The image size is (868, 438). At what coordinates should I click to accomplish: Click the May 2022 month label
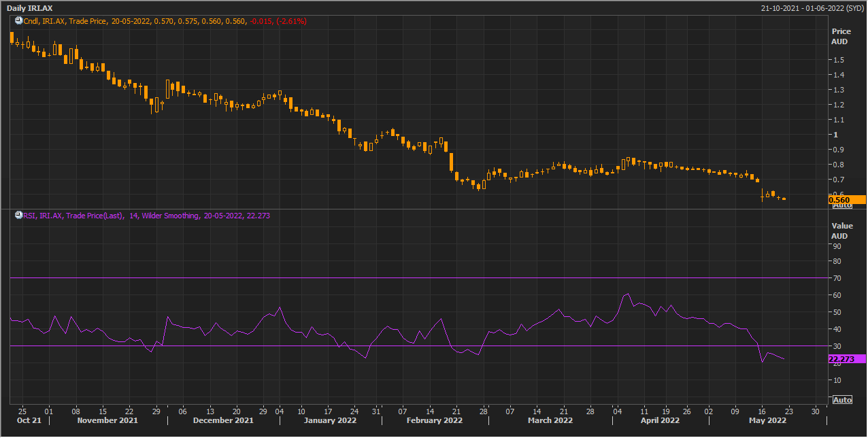click(x=767, y=421)
